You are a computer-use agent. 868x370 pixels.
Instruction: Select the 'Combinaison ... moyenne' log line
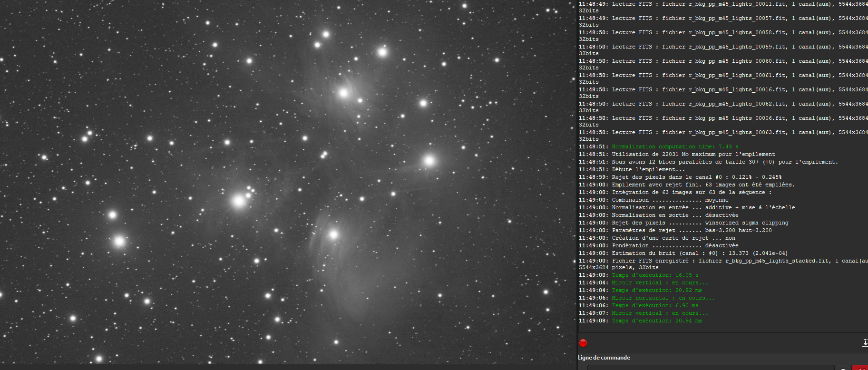[653, 200]
